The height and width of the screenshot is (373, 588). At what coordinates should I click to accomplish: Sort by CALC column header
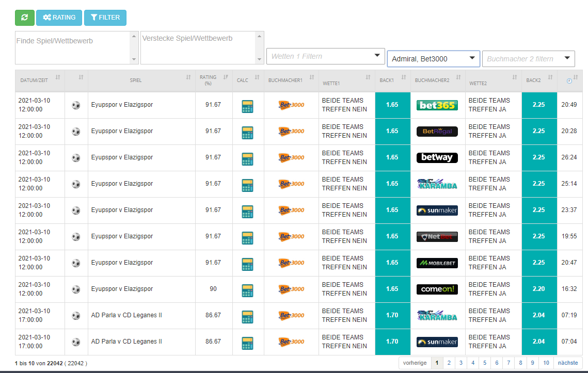(248, 80)
